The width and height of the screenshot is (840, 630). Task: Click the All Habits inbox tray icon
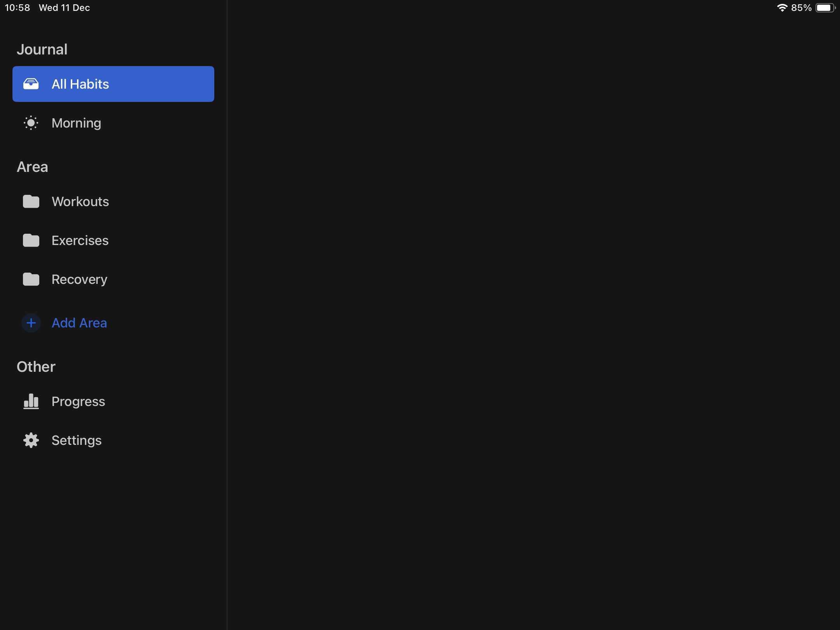tap(31, 84)
